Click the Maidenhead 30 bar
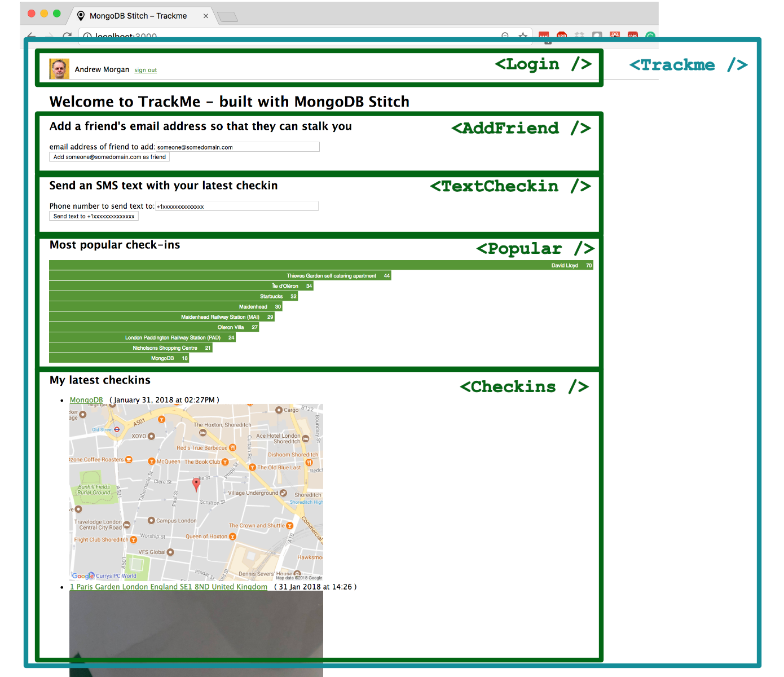The width and height of the screenshot is (784, 677). click(166, 307)
